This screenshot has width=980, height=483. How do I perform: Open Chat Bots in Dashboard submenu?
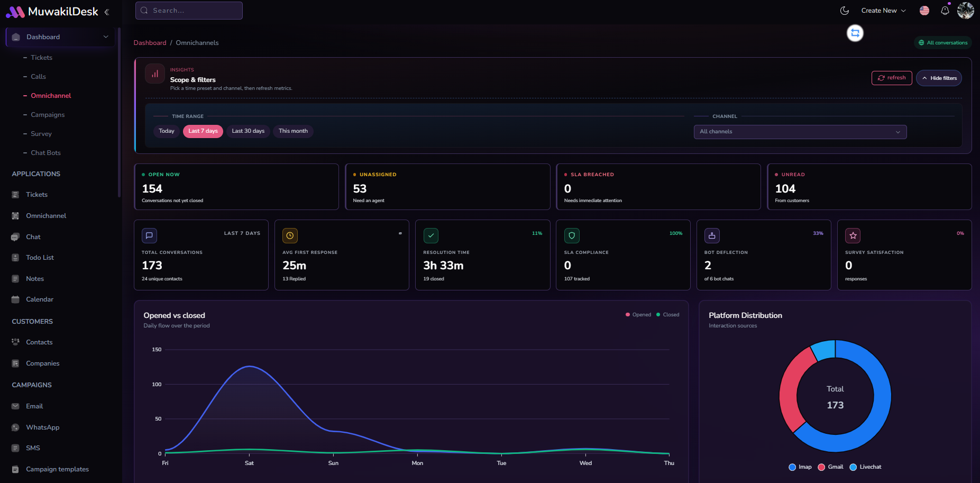click(45, 153)
